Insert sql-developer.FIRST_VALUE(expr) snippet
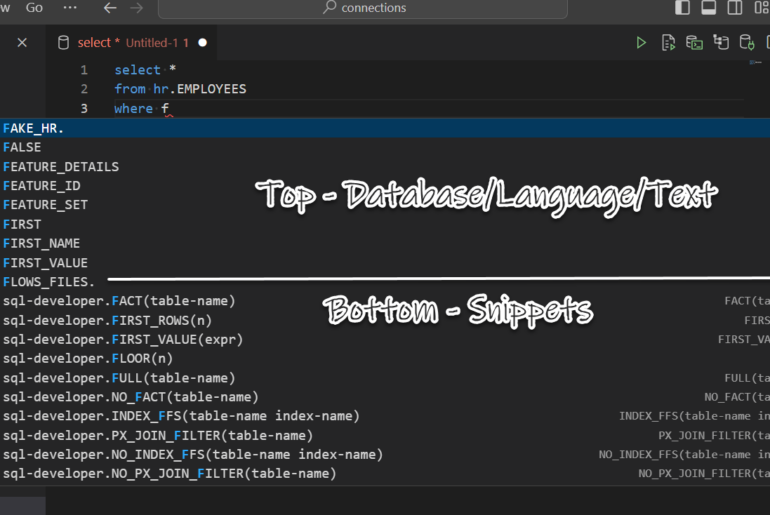Screen dimensions: 770x515 click(385, 340)
